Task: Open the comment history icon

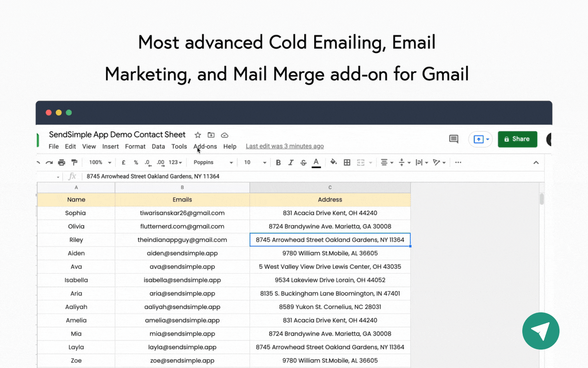Action: [x=454, y=139]
